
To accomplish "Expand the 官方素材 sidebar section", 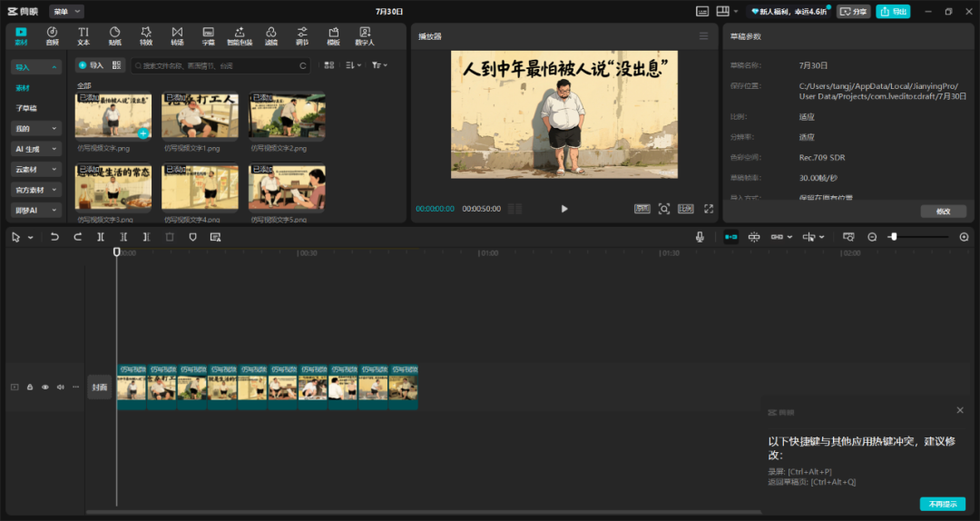I will point(36,190).
